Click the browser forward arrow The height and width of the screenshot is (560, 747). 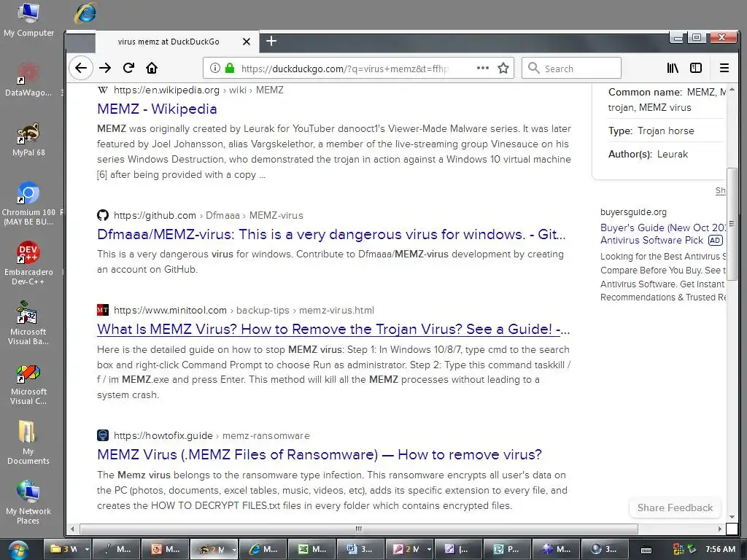click(x=105, y=68)
